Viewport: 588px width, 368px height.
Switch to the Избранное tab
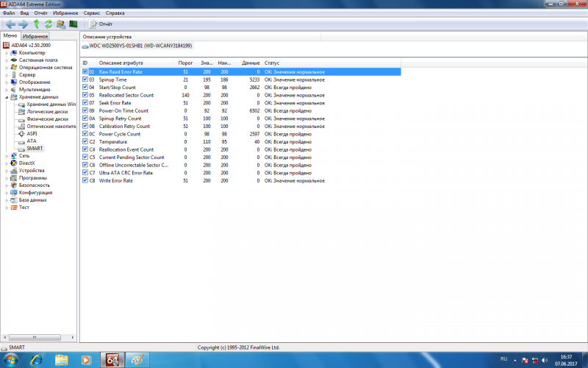(x=35, y=36)
